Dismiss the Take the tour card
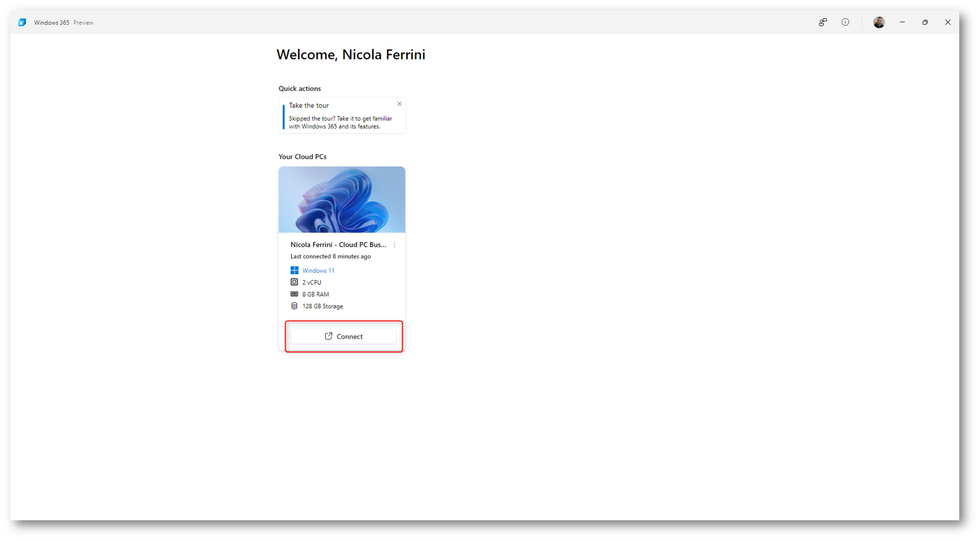 pos(400,104)
